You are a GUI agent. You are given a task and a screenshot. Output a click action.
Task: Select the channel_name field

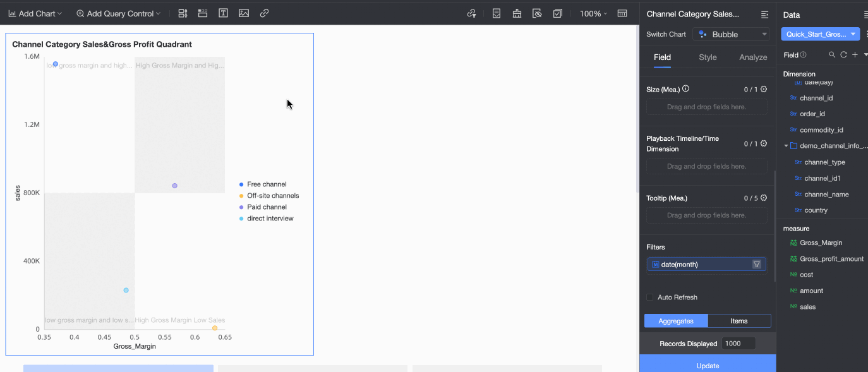coord(826,195)
